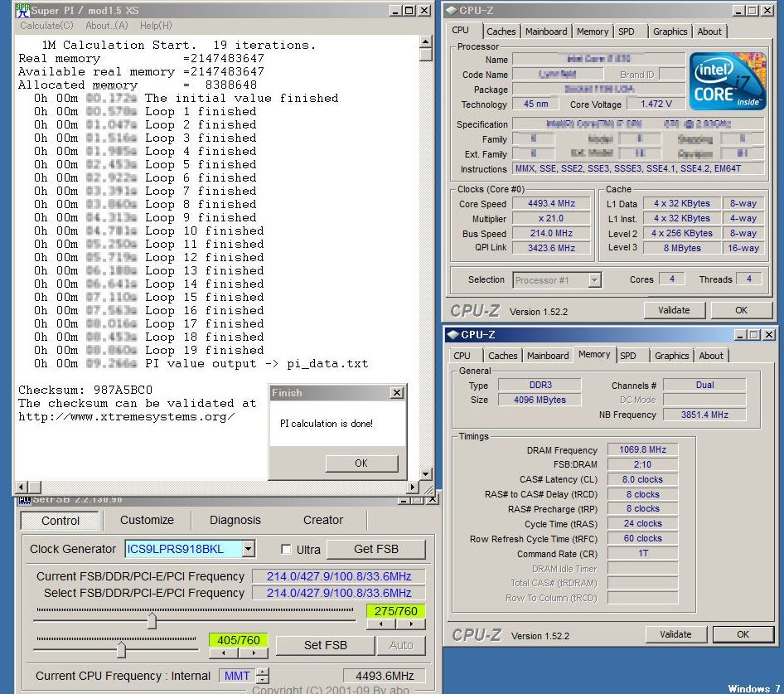Viewport: 784px width, 694px height.
Task: Click Validate in the Memory CPU-Z window
Action: pos(675,634)
